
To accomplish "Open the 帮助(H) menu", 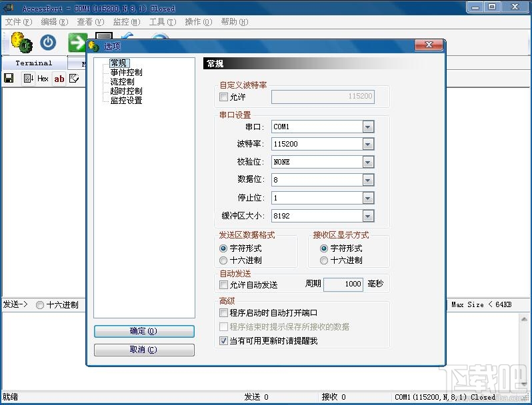I will [x=235, y=22].
